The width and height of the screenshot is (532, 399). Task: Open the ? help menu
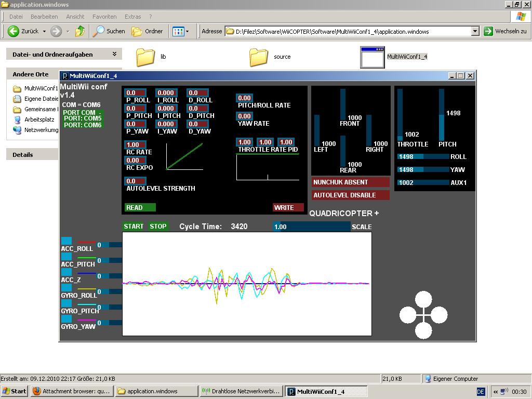pyautogui.click(x=151, y=17)
